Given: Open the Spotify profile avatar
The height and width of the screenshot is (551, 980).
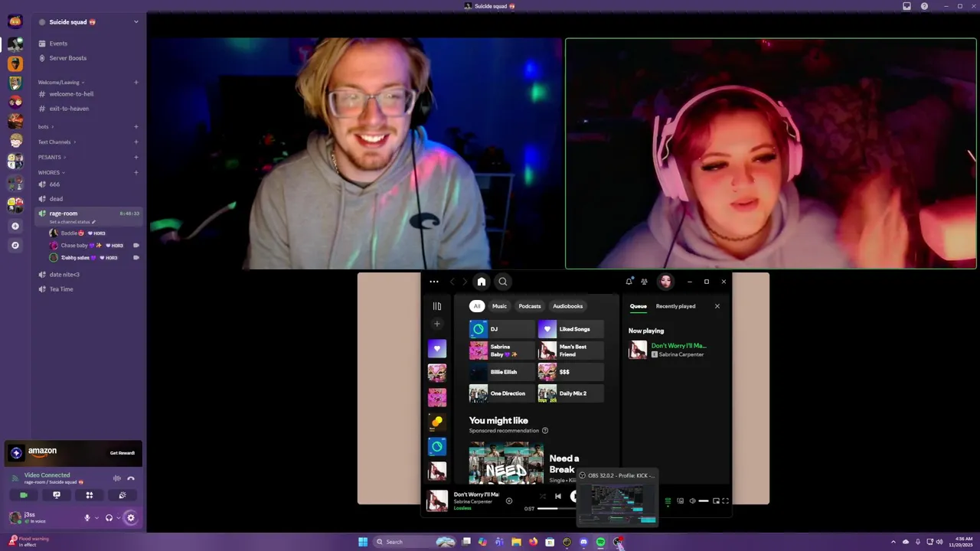Looking at the screenshot, I should point(665,282).
